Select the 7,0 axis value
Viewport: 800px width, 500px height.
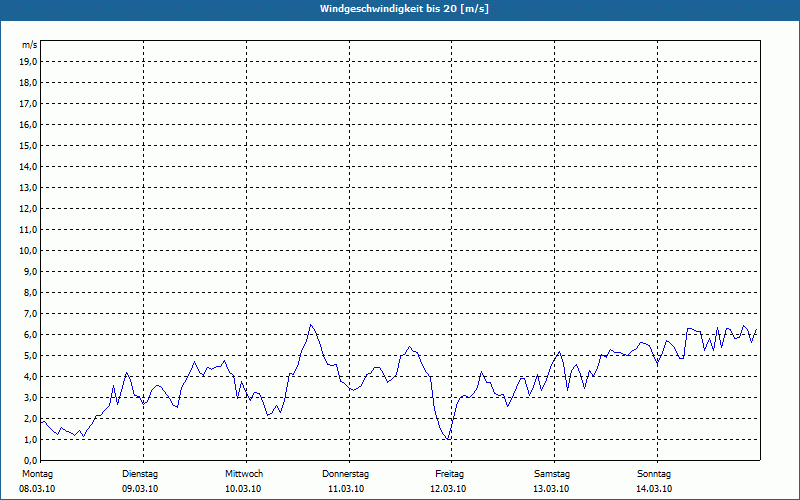point(30,313)
